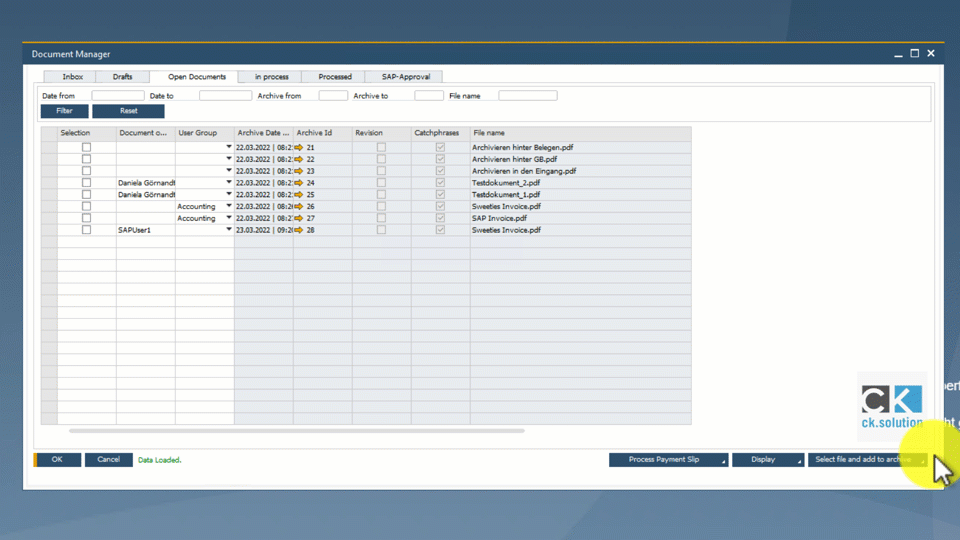Viewport: 960px width, 540px height.
Task: Open link arrow for Archive Id 26
Action: tap(299, 206)
